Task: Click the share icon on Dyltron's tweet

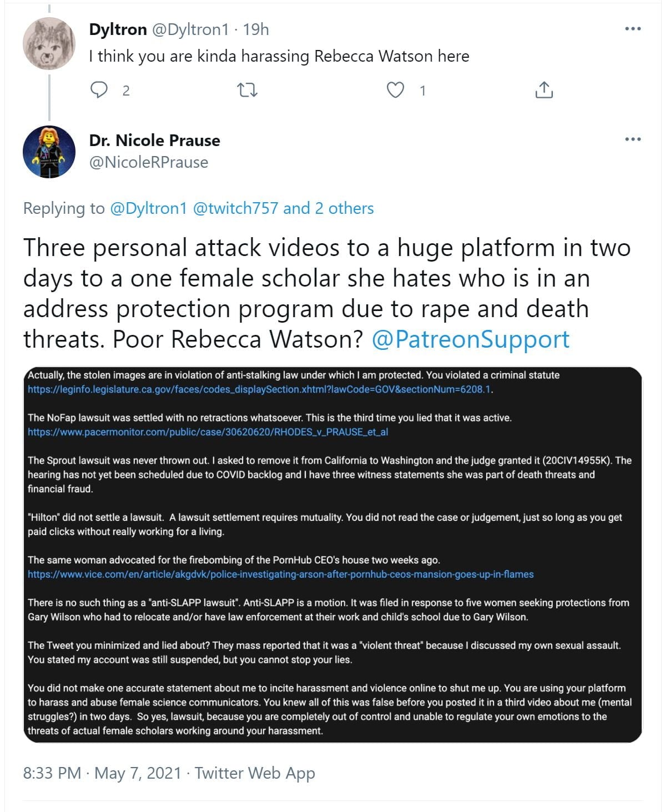Action: [544, 90]
